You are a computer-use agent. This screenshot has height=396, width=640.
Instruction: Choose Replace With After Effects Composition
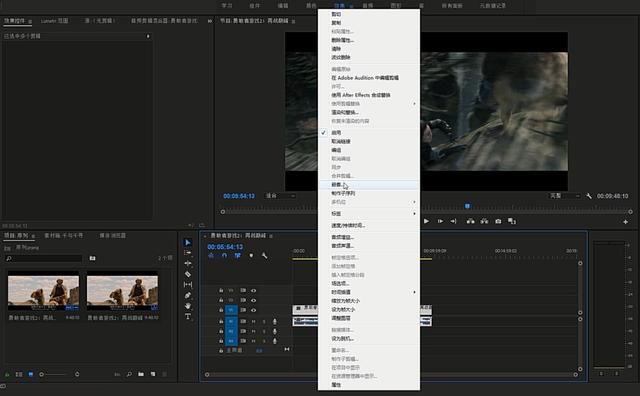coord(369,95)
